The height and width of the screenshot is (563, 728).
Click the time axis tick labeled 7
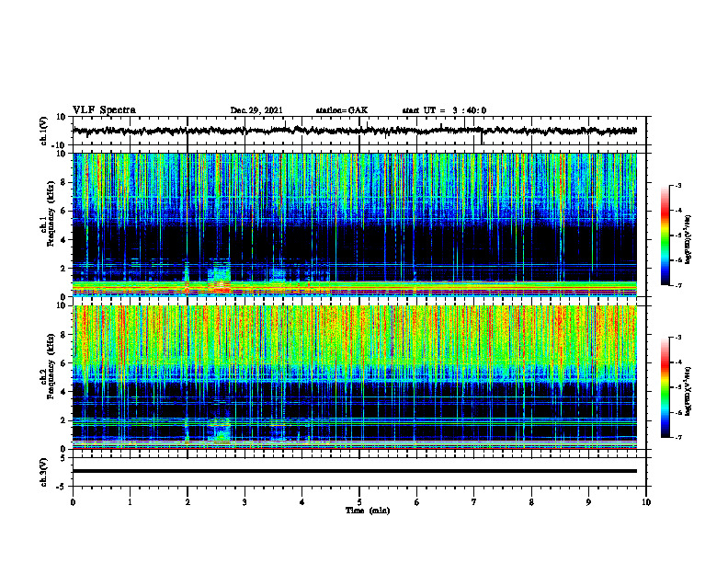[x=474, y=502]
